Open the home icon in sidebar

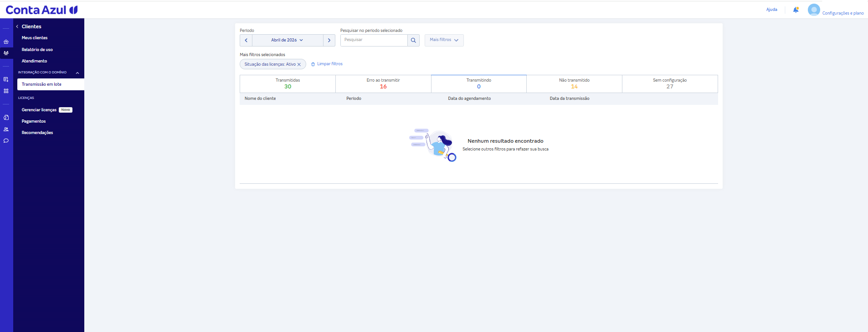[6, 41]
